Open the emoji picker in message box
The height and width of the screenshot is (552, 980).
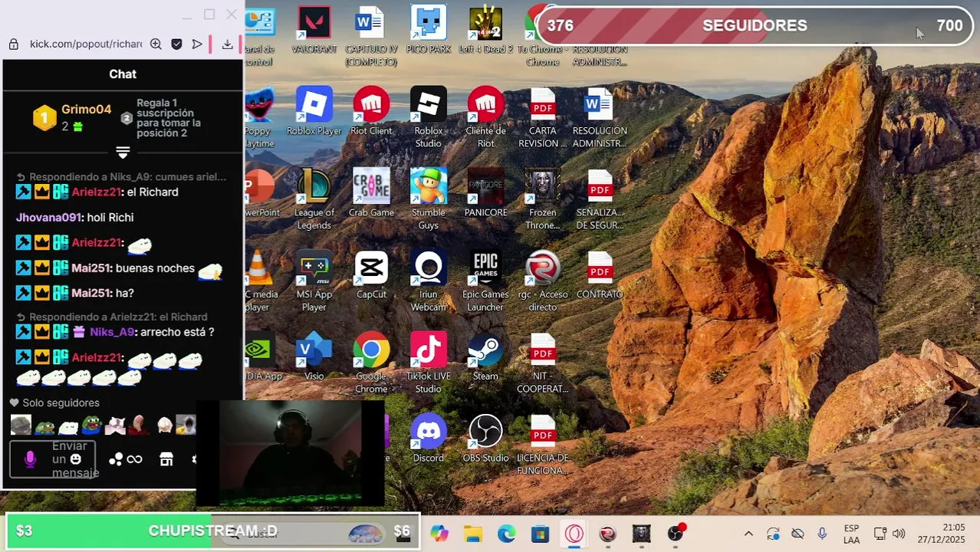pyautogui.click(x=75, y=459)
